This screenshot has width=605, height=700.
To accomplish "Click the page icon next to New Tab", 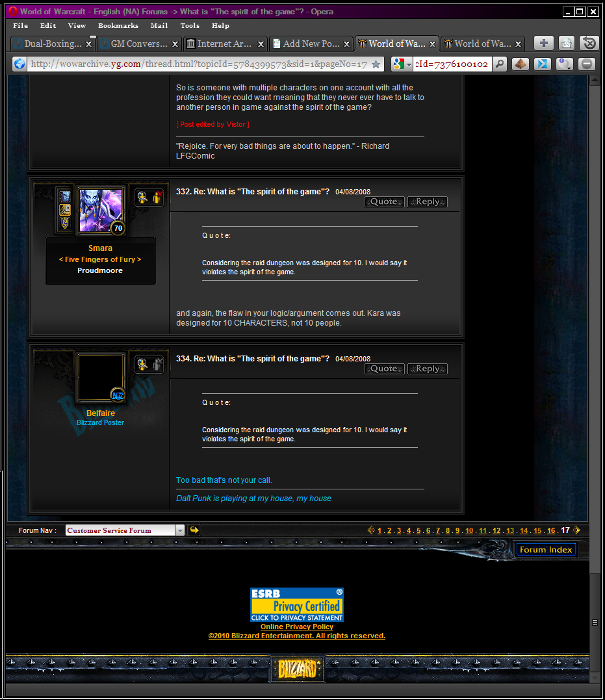I will click(567, 44).
